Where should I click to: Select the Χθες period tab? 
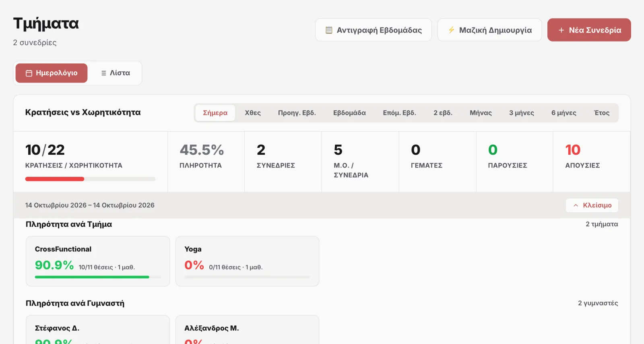click(x=253, y=113)
